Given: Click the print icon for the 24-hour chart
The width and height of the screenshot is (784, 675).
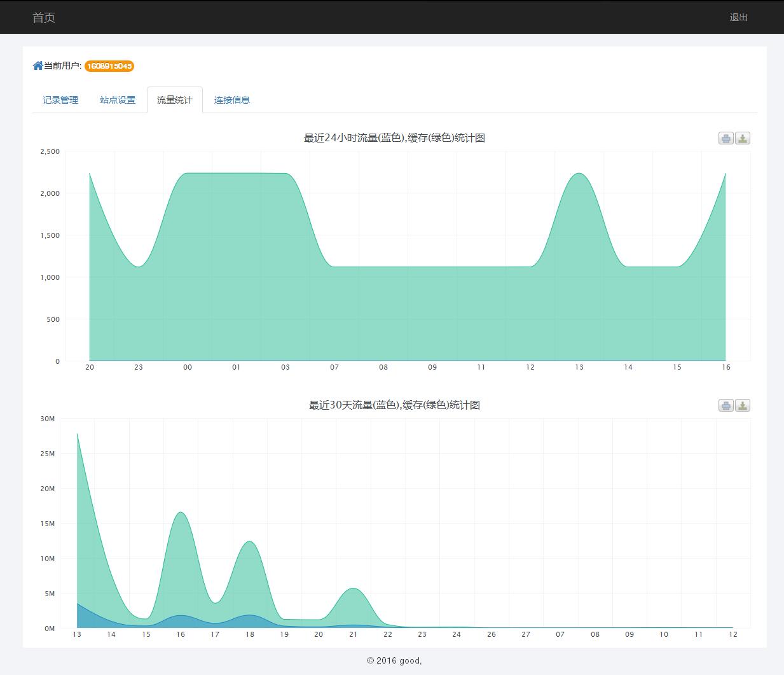Looking at the screenshot, I should click(726, 138).
